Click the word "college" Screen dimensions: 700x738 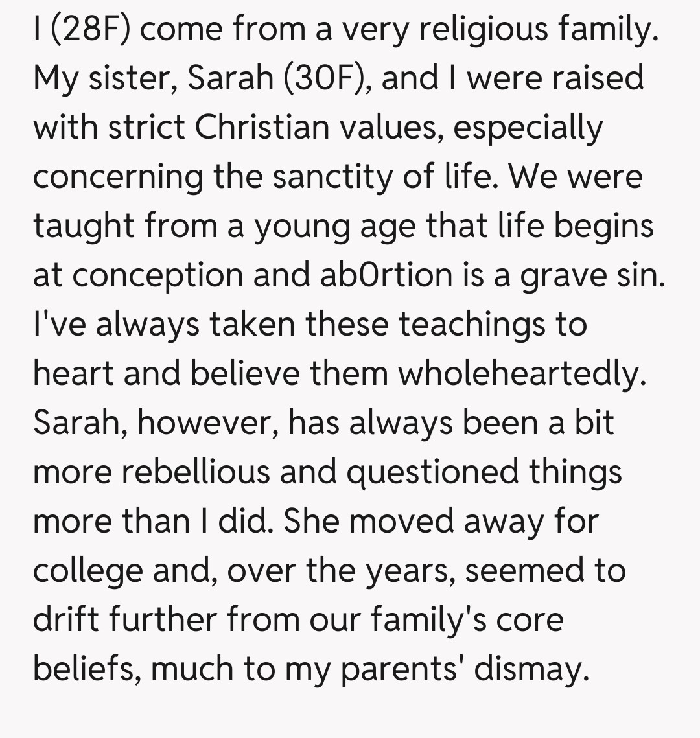[88, 571]
